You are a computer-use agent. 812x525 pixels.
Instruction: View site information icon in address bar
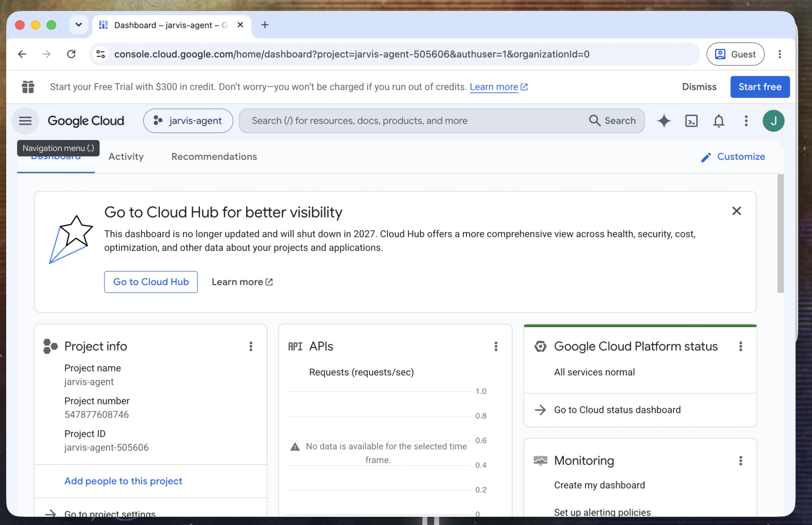tap(101, 54)
